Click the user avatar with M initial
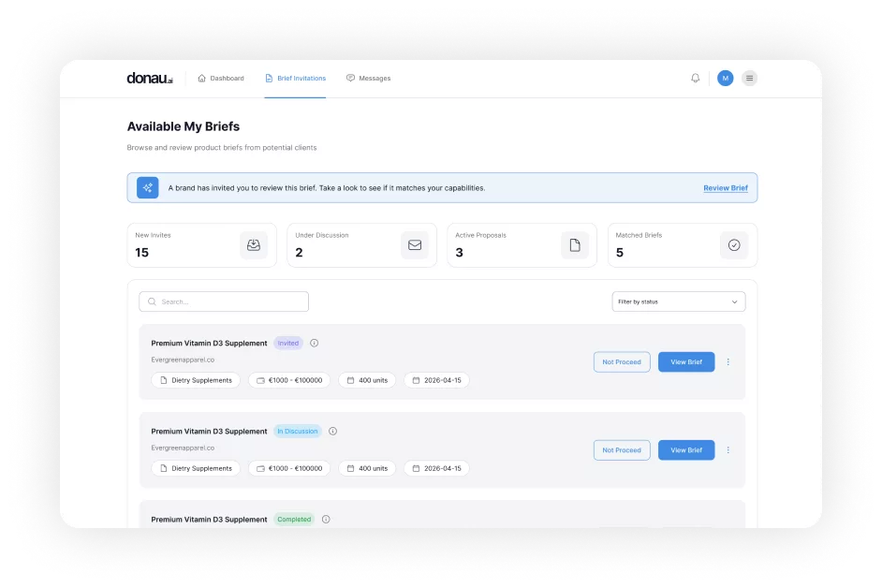Image resolution: width=882 pixels, height=588 pixels. (725, 78)
